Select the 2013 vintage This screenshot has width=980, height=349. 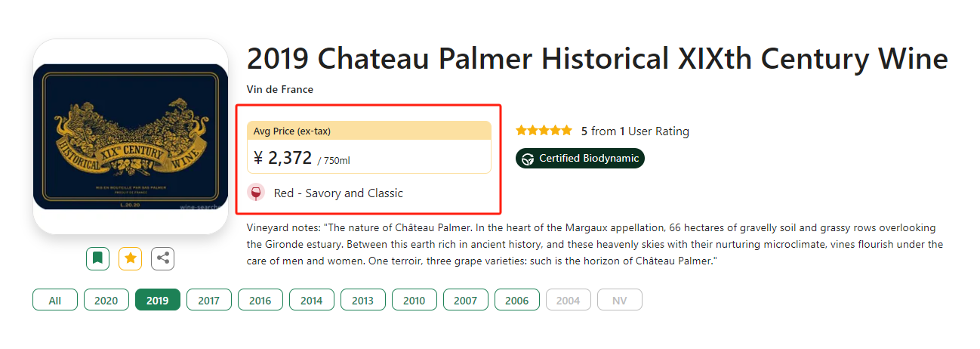tap(363, 300)
